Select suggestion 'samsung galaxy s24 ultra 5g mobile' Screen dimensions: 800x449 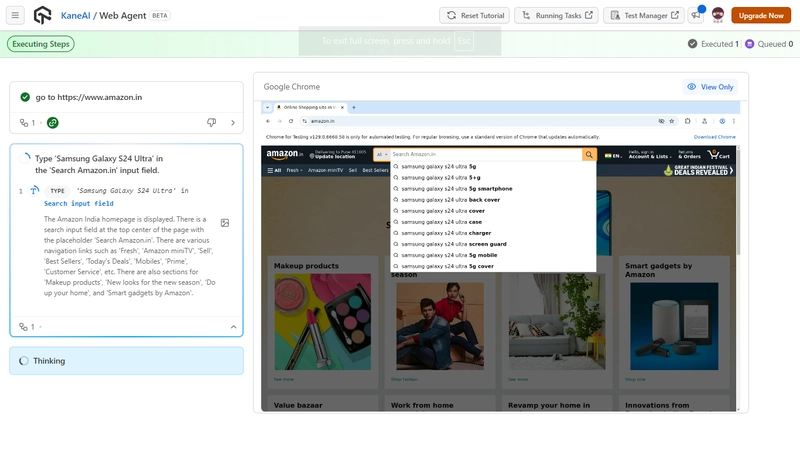pyautogui.click(x=493, y=255)
